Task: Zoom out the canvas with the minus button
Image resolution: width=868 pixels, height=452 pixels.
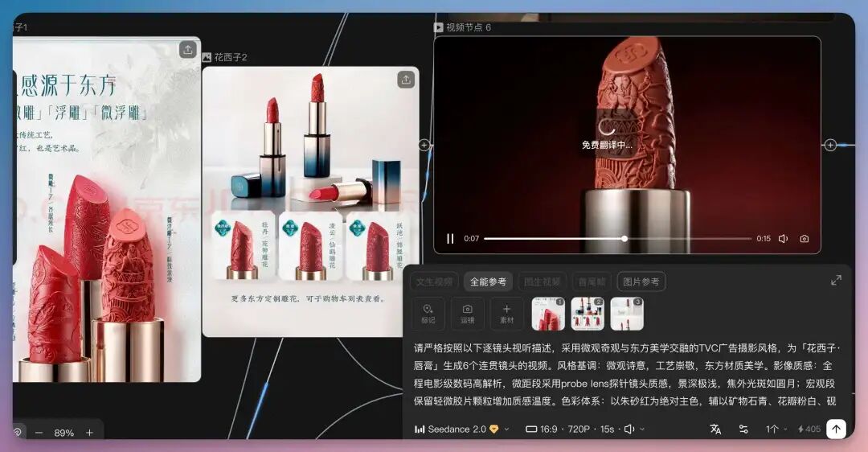Action: pos(39,433)
